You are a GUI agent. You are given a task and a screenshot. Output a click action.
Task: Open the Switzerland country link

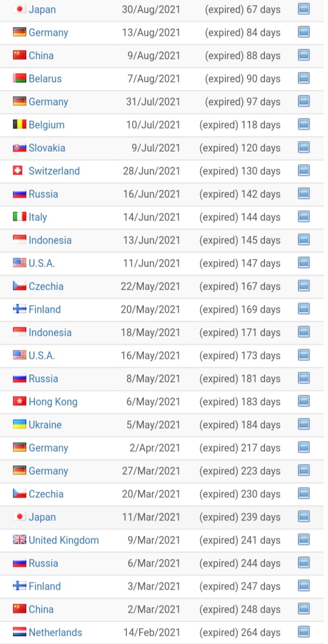[x=54, y=171]
